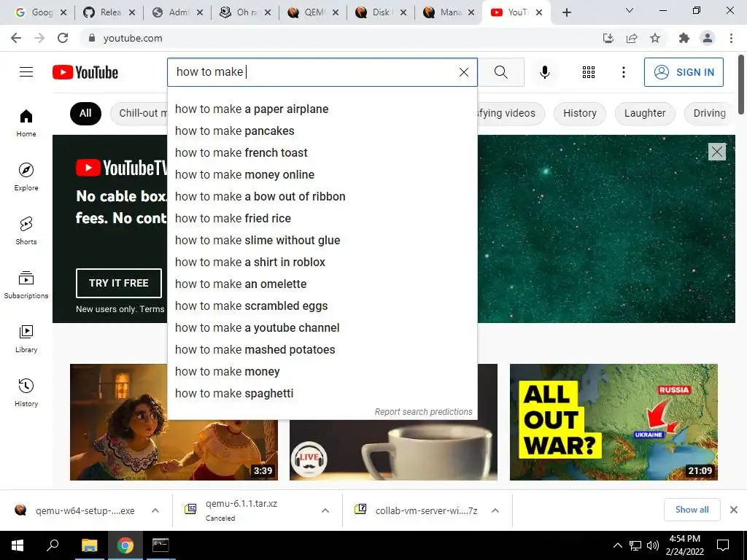Open History in the sidebar
Image resolution: width=747 pixels, height=560 pixels.
26,392
